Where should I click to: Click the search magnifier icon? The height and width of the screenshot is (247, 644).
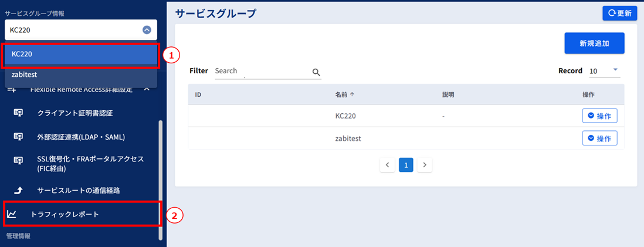pyautogui.click(x=316, y=72)
